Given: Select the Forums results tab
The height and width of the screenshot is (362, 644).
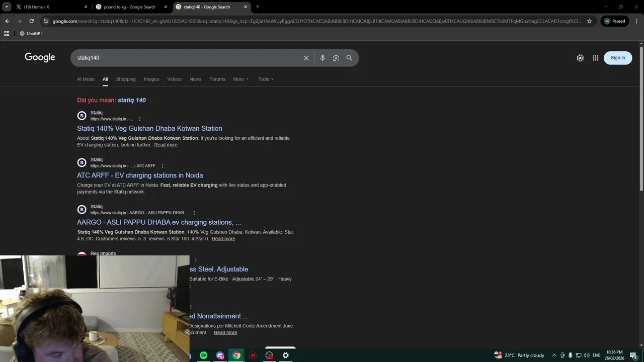Looking at the screenshot, I should pyautogui.click(x=217, y=79).
